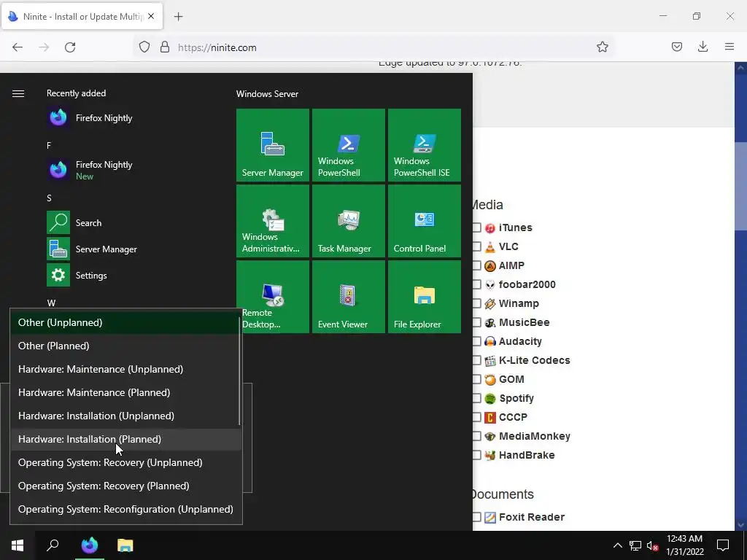
Task: Open the Server Manager tile
Action: (x=273, y=145)
